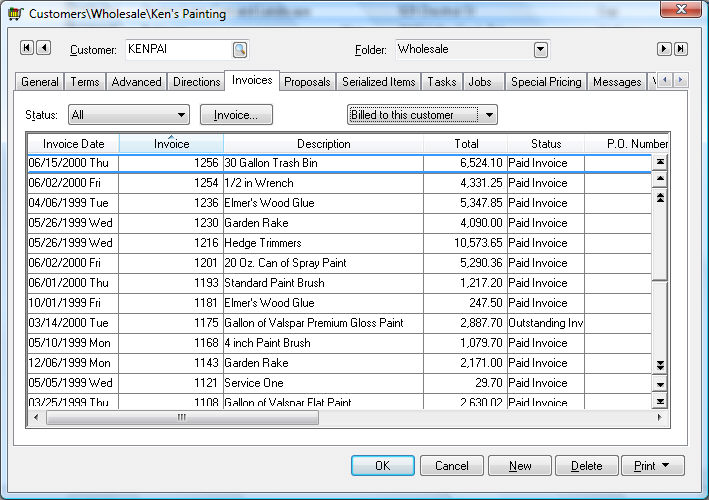The image size is (709, 500).
Task: Jump to the first customer record
Action: tap(26, 48)
